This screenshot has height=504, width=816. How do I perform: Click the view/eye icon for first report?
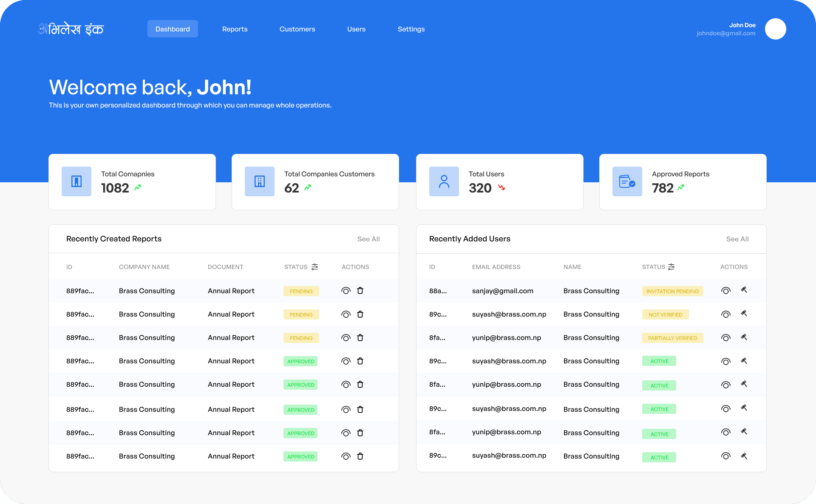tap(346, 290)
